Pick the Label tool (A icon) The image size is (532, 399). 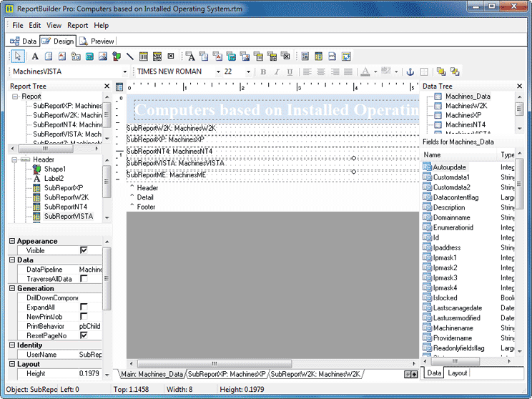[34, 56]
